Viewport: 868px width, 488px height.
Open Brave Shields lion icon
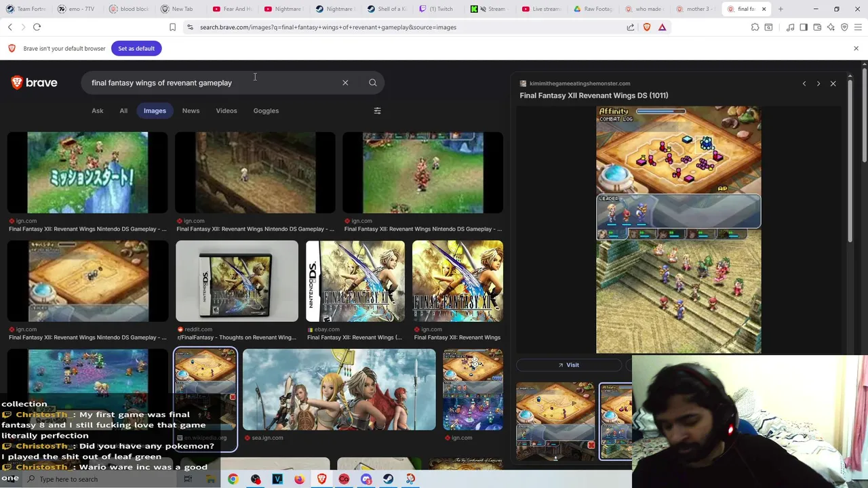(x=646, y=27)
